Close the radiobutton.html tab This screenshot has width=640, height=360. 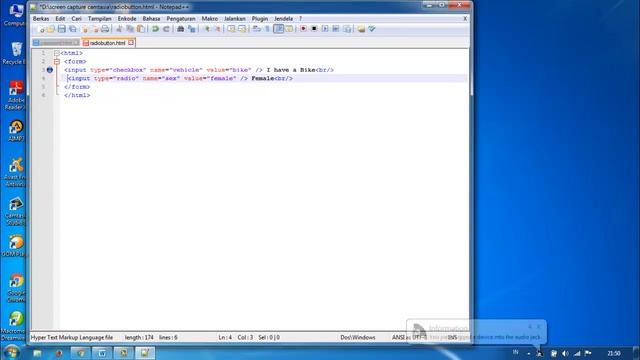(131, 42)
